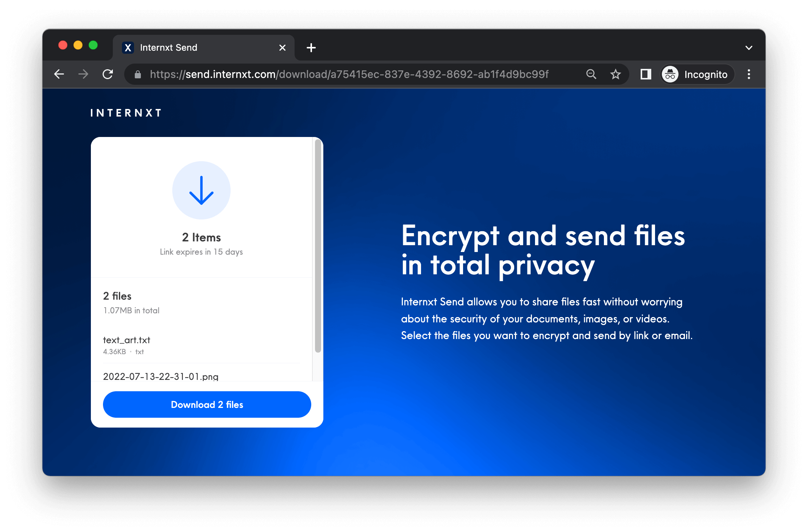The height and width of the screenshot is (532, 808).
Task: Click the lock icon for site info
Action: pos(138,75)
